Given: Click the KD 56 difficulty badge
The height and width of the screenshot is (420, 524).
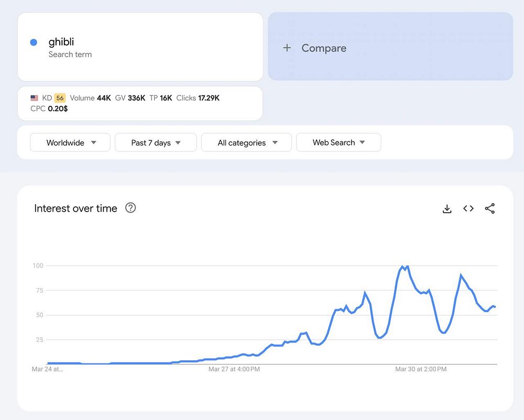Looking at the screenshot, I should pos(60,98).
